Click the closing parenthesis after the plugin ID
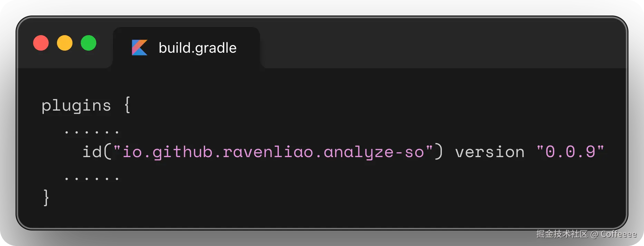The height and width of the screenshot is (246, 644). [x=438, y=152]
